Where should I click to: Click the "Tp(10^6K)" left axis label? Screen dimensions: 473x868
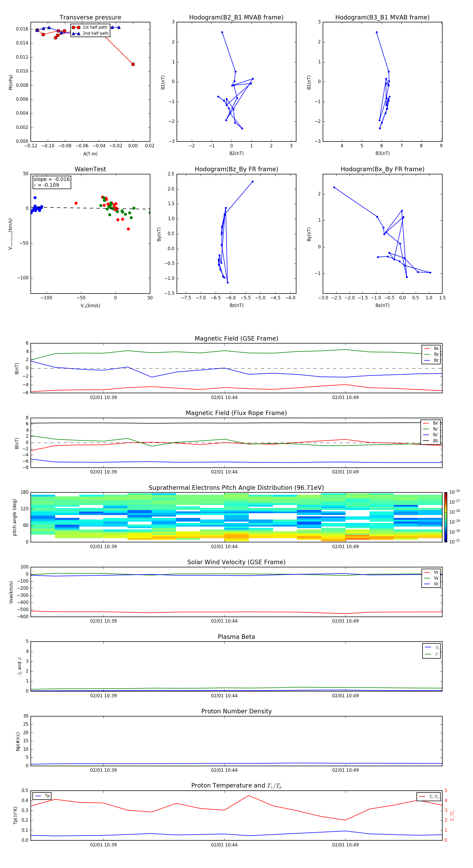pyautogui.click(x=16, y=815)
